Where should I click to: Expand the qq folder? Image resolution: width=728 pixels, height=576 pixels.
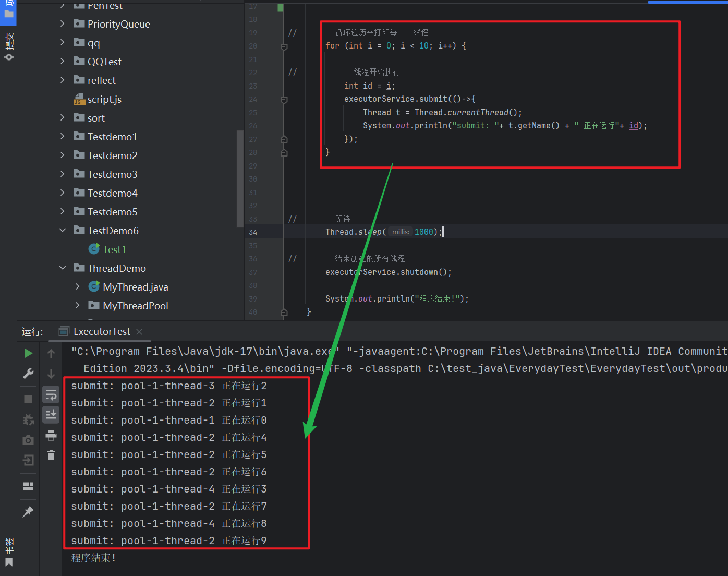63,42
